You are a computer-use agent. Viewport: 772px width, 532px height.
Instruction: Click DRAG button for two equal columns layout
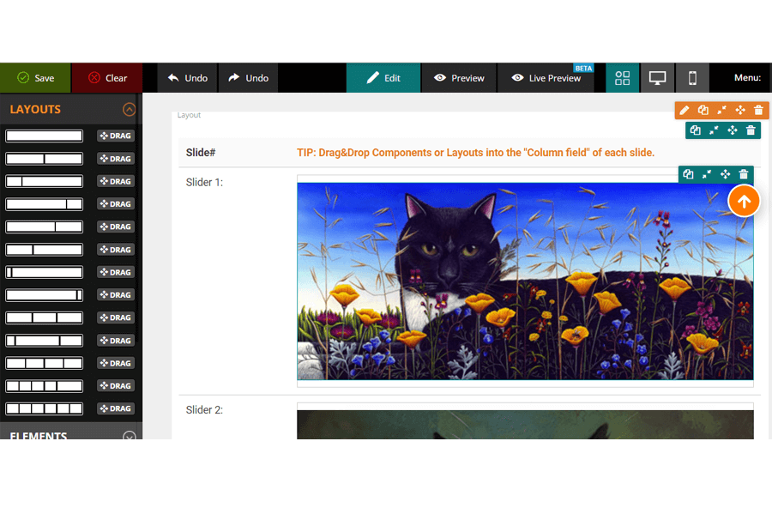pyautogui.click(x=116, y=159)
